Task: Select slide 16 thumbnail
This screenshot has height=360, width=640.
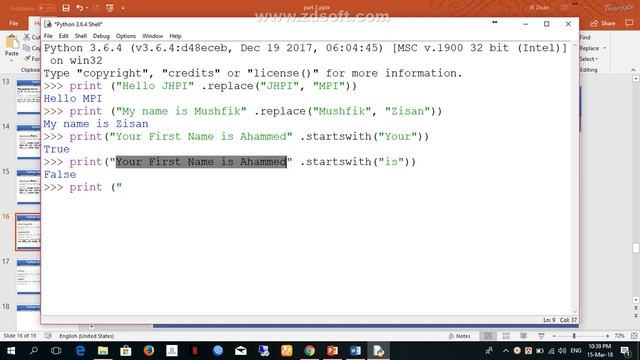Action: point(28,231)
